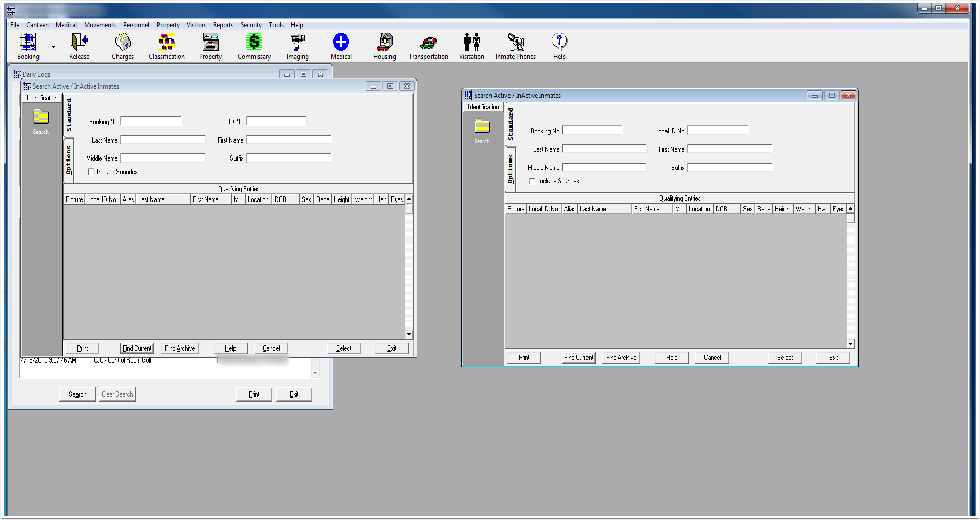Image resolution: width=980 pixels, height=520 pixels.
Task: Open the Movements menu
Action: tap(100, 25)
